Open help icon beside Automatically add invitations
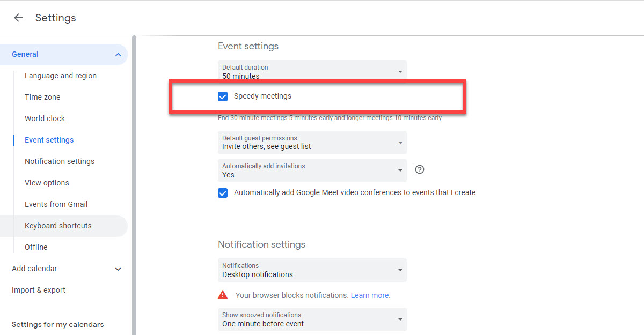 (x=420, y=169)
